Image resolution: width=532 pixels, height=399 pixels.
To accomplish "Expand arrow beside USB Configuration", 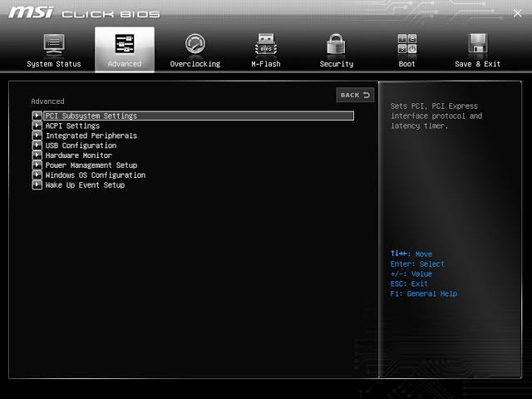I will pos(37,145).
